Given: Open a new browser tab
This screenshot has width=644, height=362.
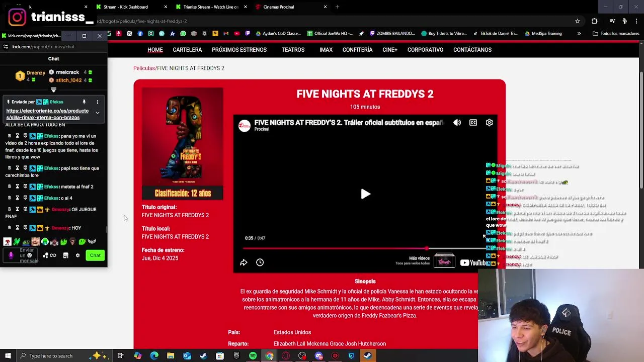Looking at the screenshot, I should pyautogui.click(x=337, y=7).
